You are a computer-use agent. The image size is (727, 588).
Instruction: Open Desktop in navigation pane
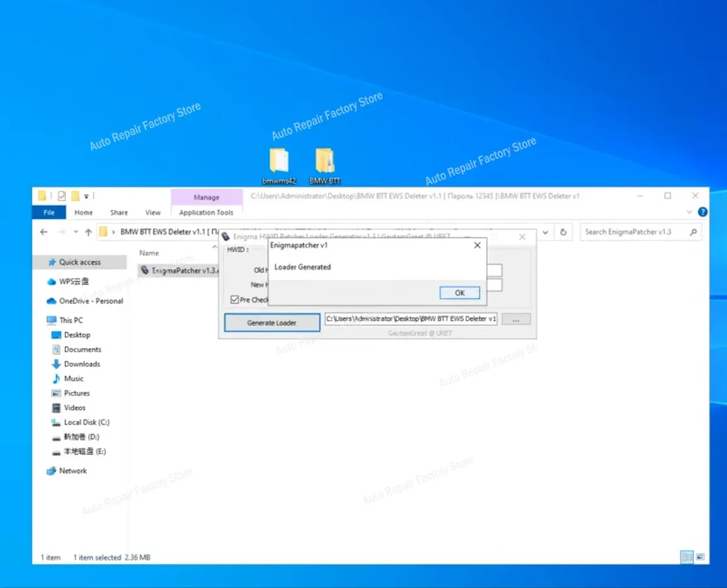77,335
